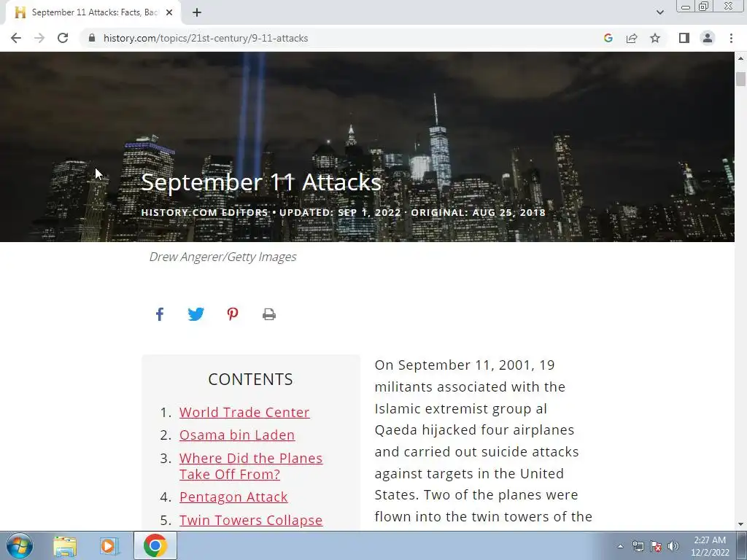Bookmark this page with the star icon

[x=655, y=38]
